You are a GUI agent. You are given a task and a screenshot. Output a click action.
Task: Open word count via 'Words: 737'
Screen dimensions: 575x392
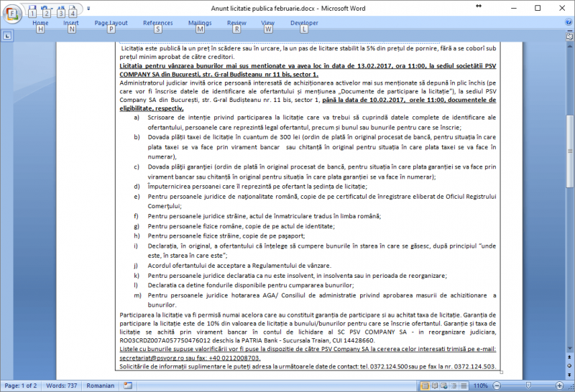(x=62, y=386)
